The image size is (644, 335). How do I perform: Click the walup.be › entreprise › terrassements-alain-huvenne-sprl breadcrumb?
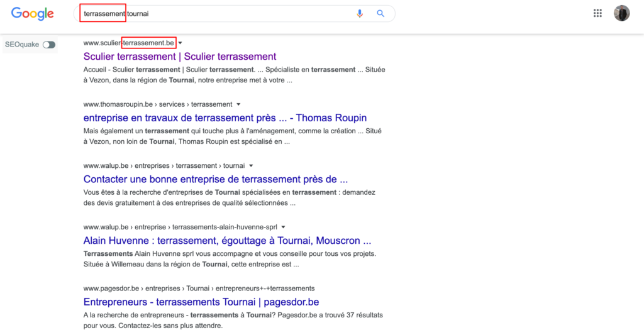[180, 227]
